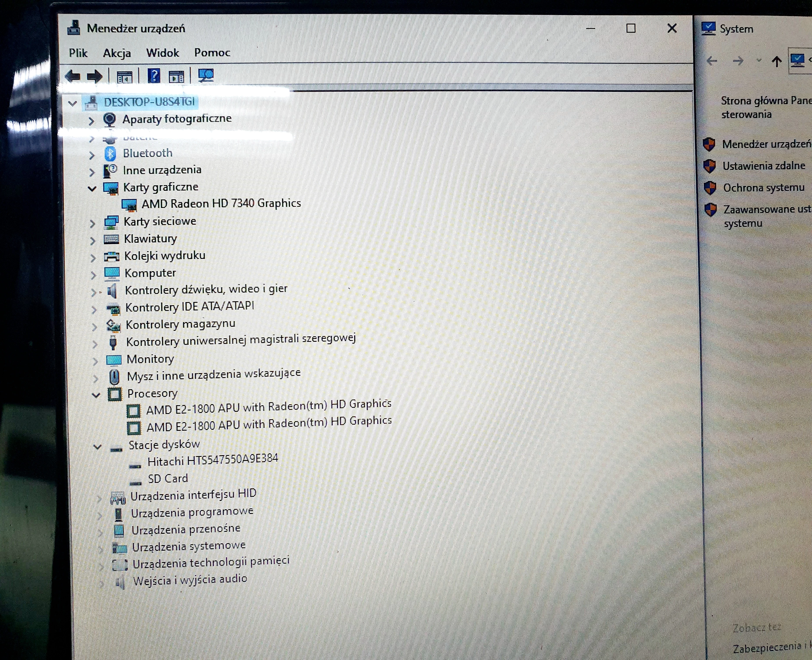Collapse the Stacje dysków category

click(98, 447)
